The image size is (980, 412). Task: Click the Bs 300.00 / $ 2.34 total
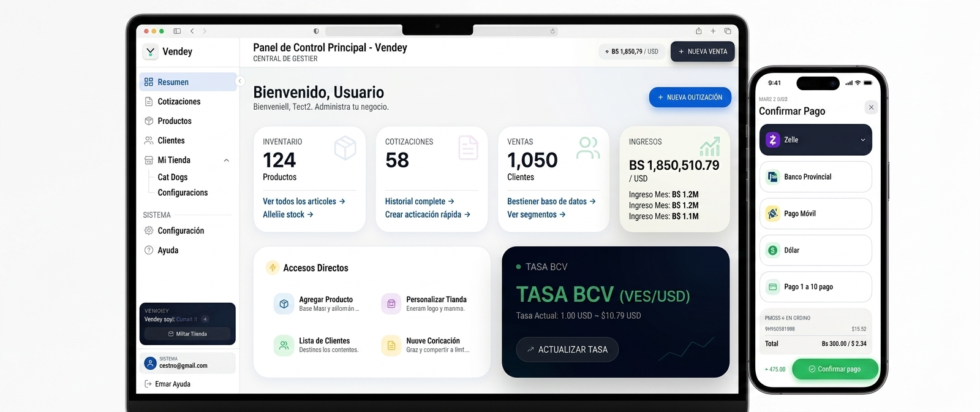844,344
